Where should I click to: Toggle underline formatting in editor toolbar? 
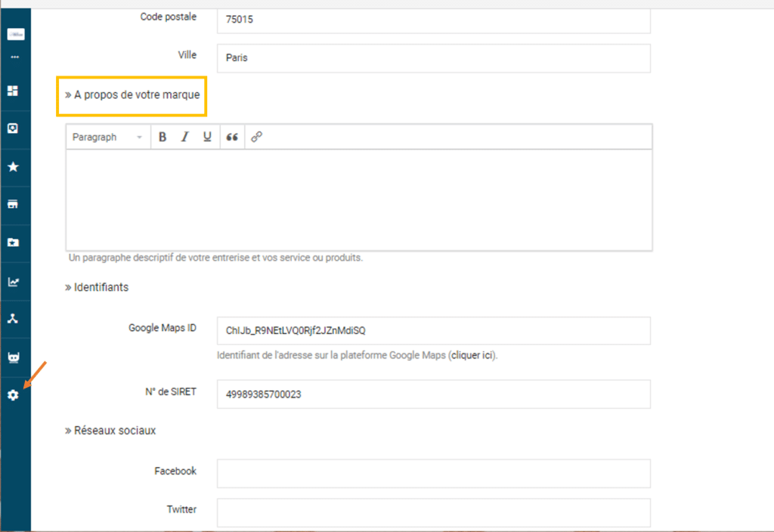click(x=206, y=137)
